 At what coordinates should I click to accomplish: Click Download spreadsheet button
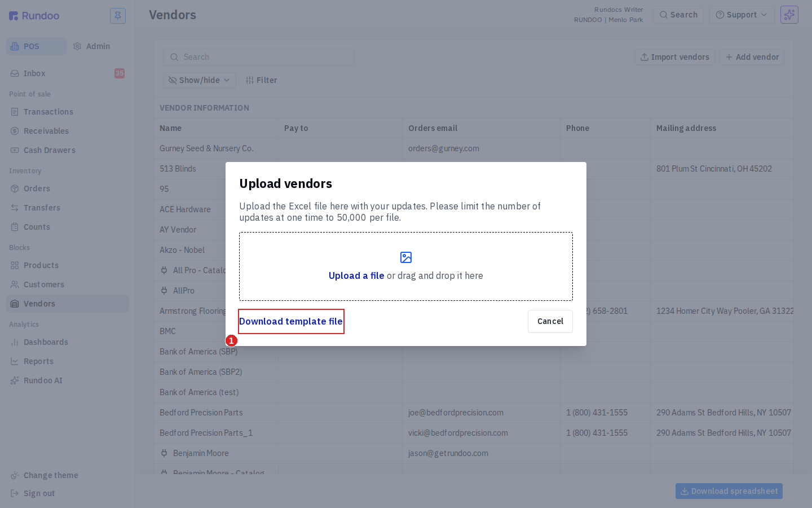[729, 491]
